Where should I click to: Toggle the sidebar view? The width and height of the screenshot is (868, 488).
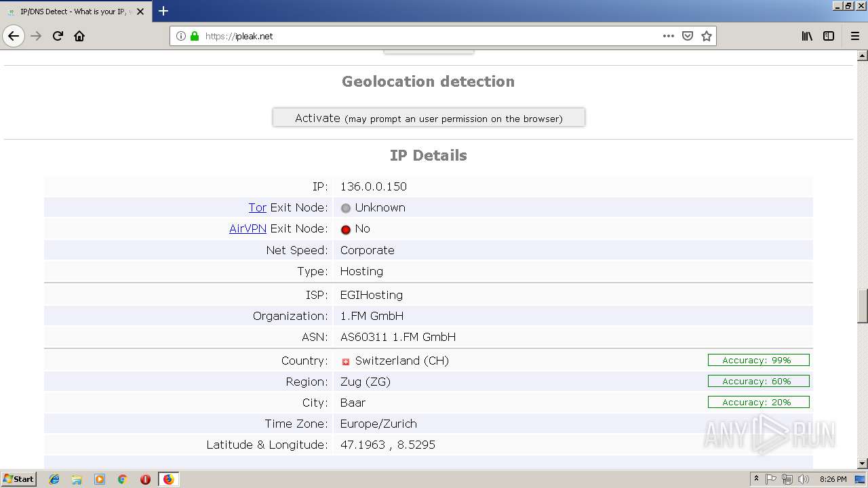(829, 36)
